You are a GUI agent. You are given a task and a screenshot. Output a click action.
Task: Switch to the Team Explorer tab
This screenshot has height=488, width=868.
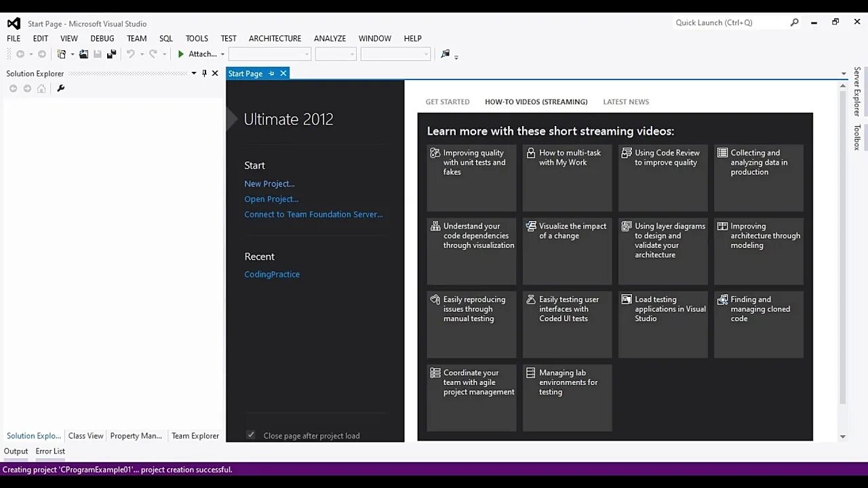point(195,436)
